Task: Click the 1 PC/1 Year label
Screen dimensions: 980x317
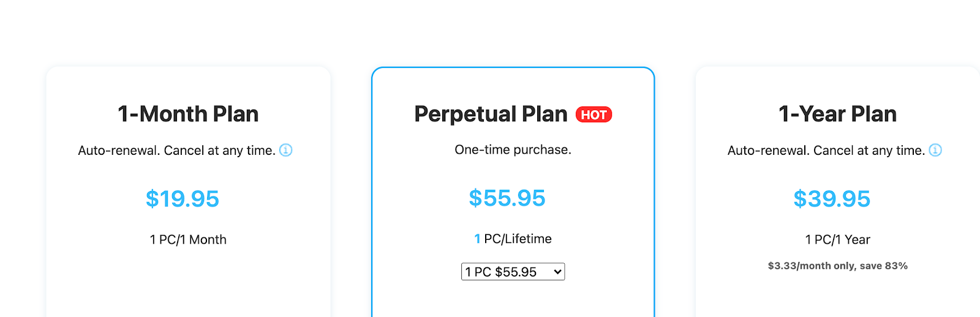Action: (x=837, y=240)
